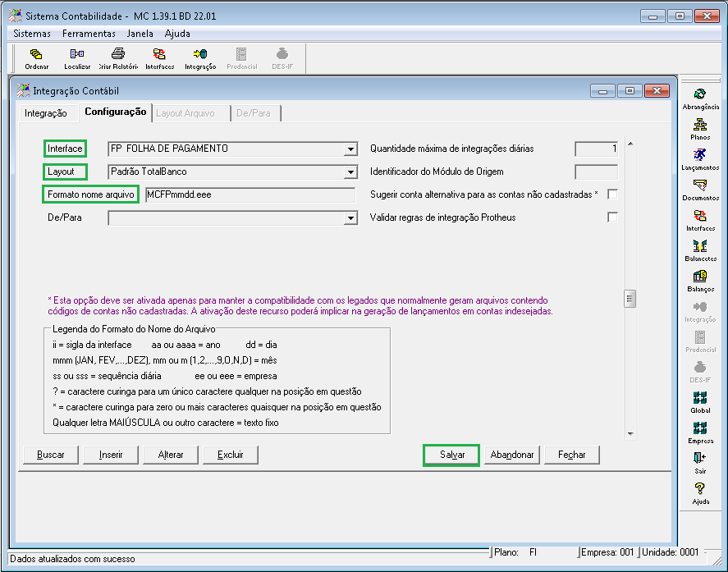Click Quantidade máxima de integrações diárias field
728x572 pixels.
click(596, 149)
